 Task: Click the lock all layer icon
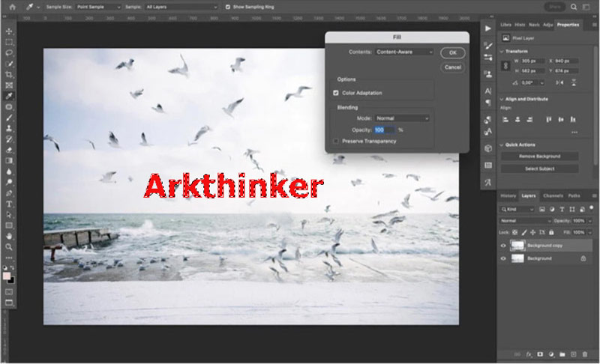click(551, 232)
